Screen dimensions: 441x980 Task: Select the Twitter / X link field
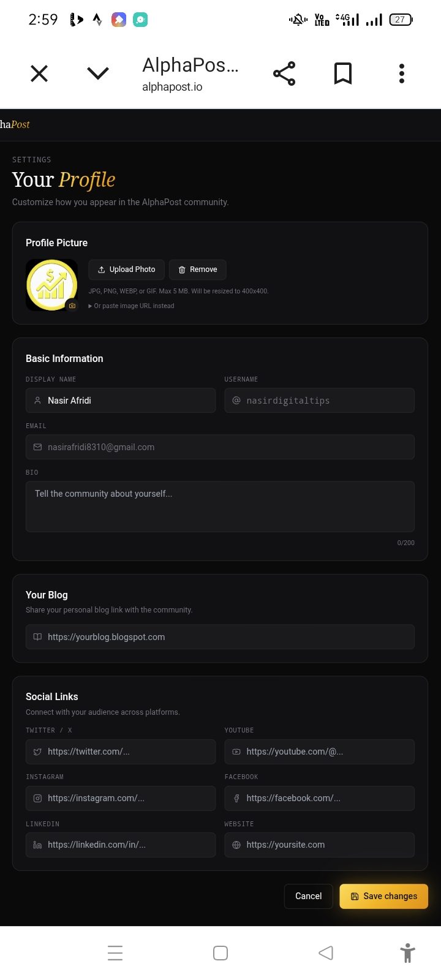click(121, 752)
